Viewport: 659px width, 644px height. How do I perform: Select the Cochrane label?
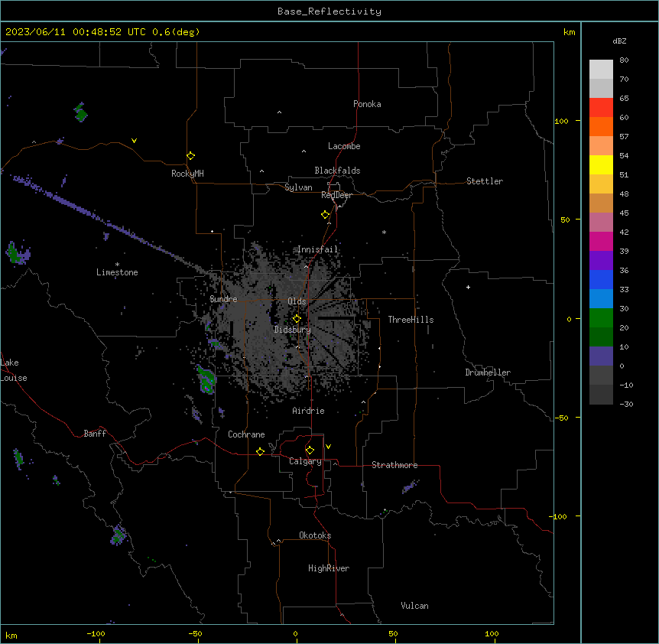click(x=246, y=434)
